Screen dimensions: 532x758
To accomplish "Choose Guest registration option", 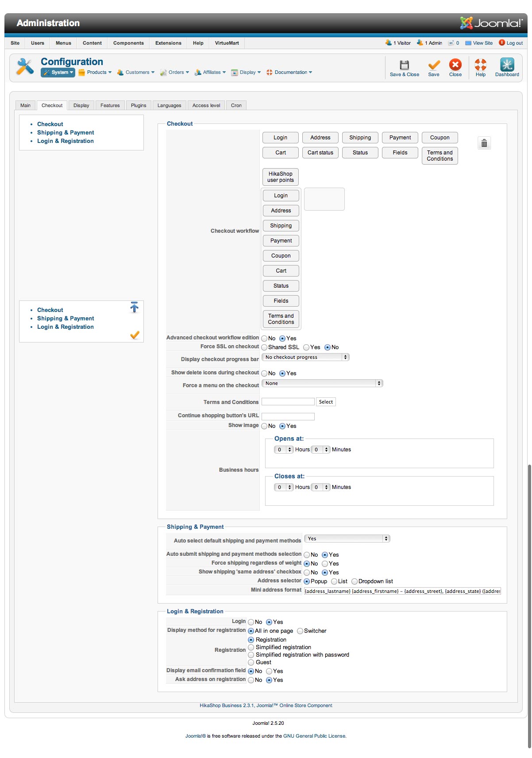I will (x=251, y=662).
